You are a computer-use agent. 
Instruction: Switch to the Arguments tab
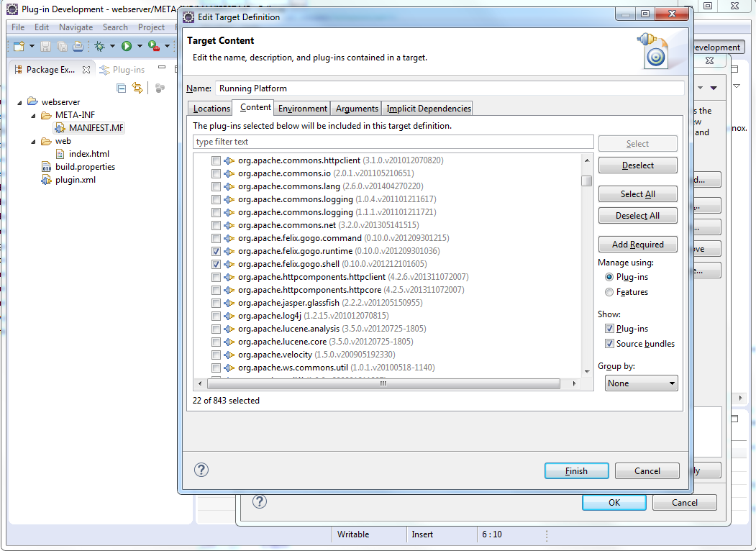(x=357, y=109)
